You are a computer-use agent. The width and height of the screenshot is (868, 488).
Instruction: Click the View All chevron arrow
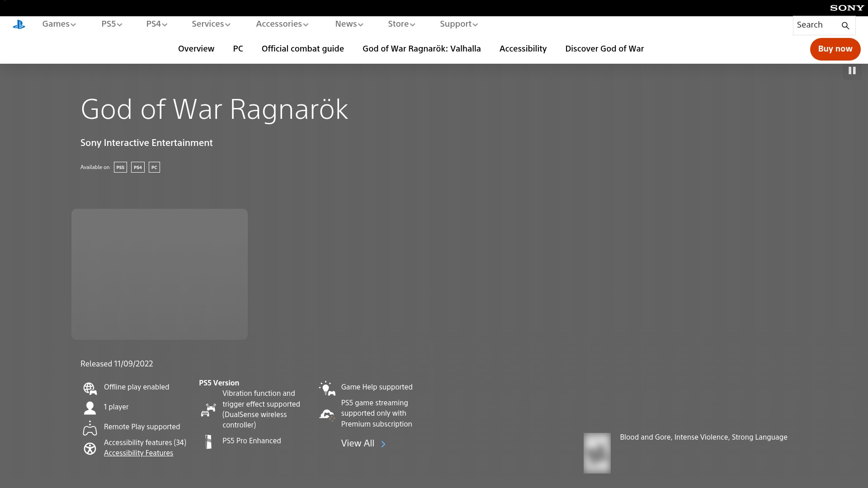(383, 444)
